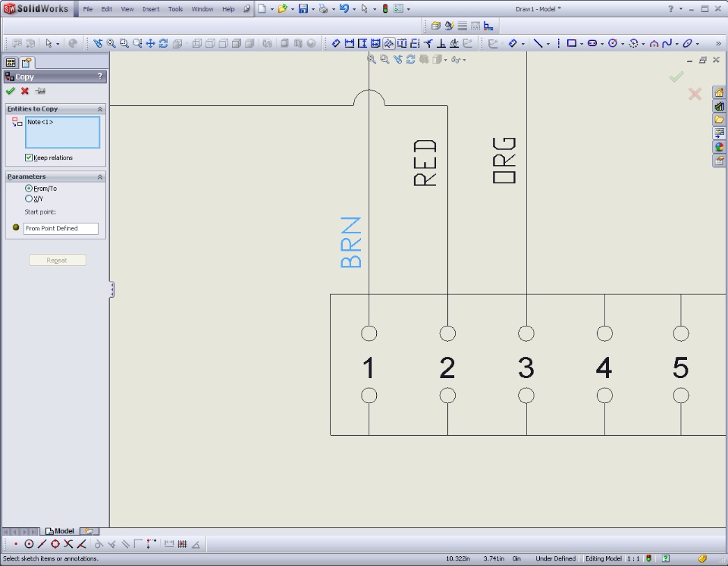Switch to the Model tab at bottom
Image resolution: width=728 pixels, height=566 pixels.
[x=60, y=531]
